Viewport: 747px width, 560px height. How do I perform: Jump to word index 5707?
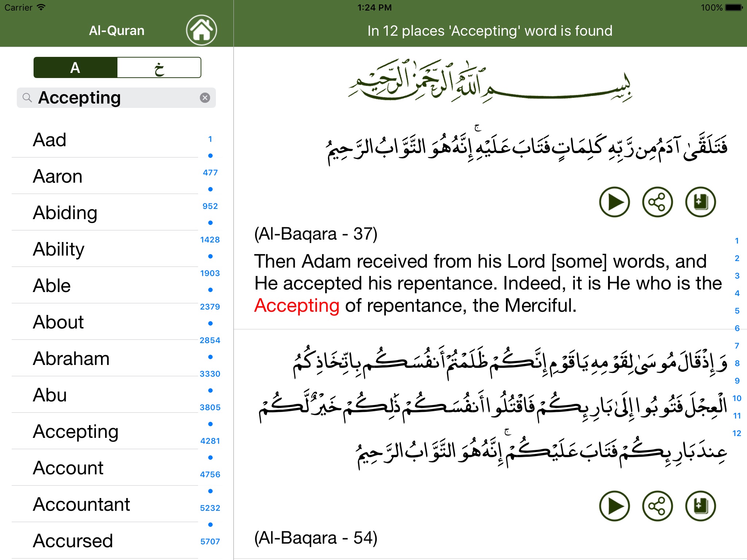pyautogui.click(x=210, y=542)
